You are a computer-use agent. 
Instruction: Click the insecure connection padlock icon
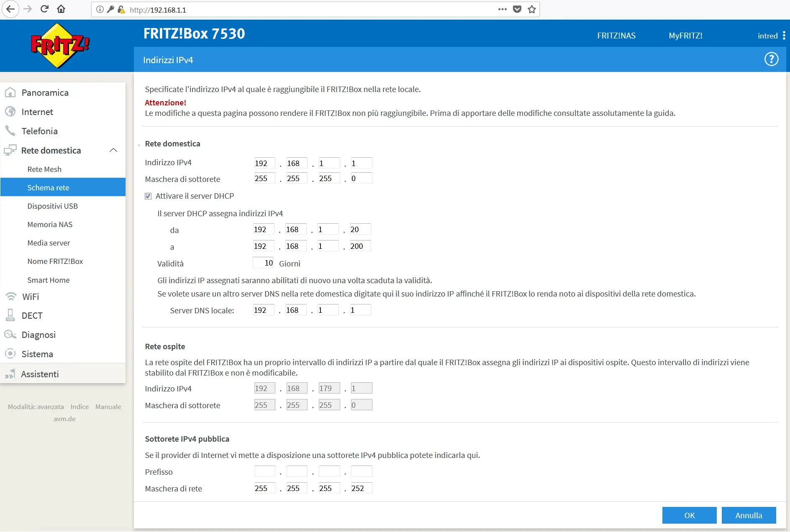(121, 10)
